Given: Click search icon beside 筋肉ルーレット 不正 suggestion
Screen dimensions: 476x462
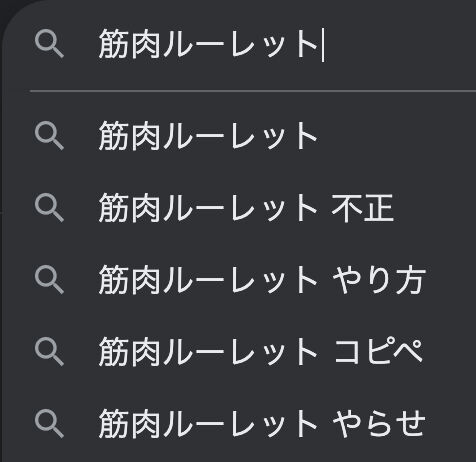Looking at the screenshot, I should pyautogui.click(x=49, y=207).
